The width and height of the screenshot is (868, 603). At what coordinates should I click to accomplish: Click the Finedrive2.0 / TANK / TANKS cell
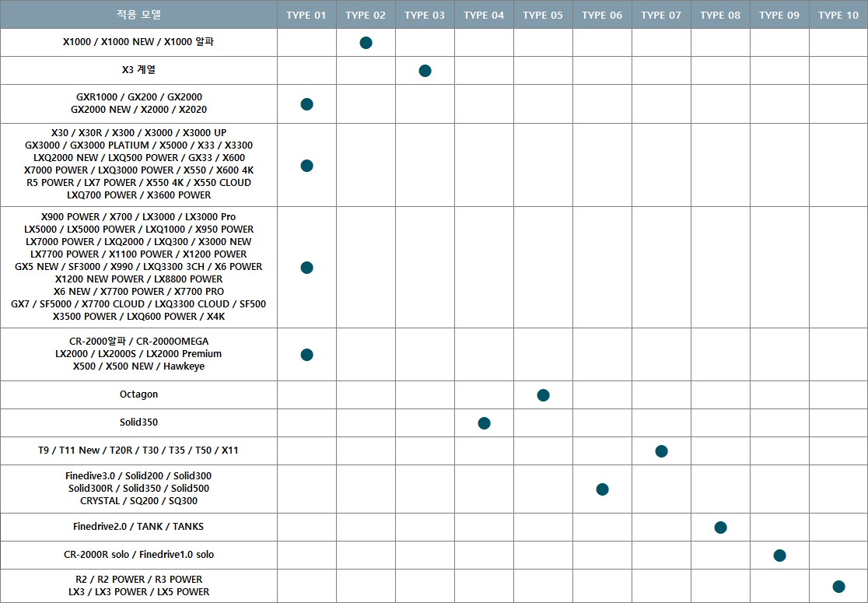138,527
